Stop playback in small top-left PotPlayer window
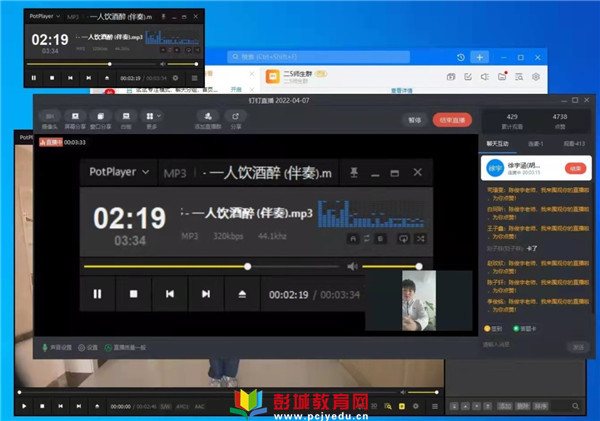 point(52,78)
